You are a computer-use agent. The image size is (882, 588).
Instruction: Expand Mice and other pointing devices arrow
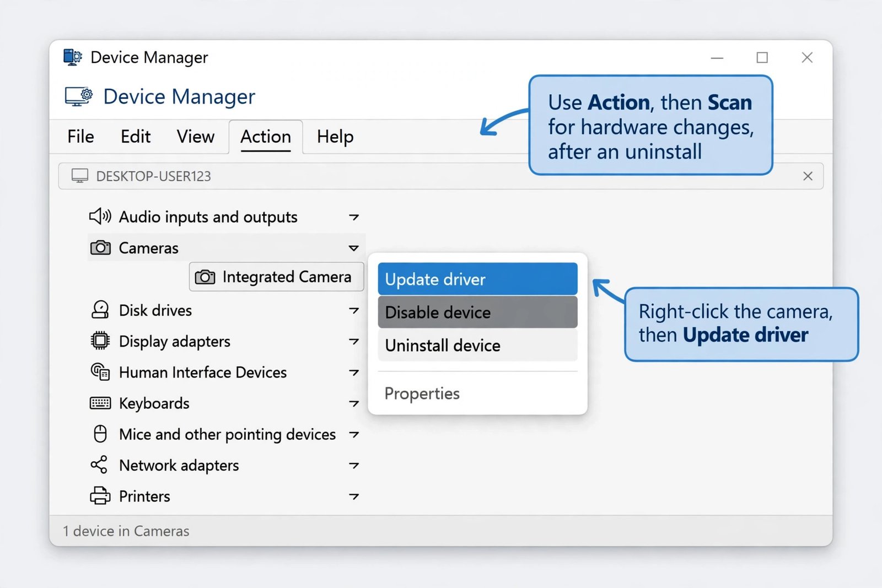tap(354, 434)
